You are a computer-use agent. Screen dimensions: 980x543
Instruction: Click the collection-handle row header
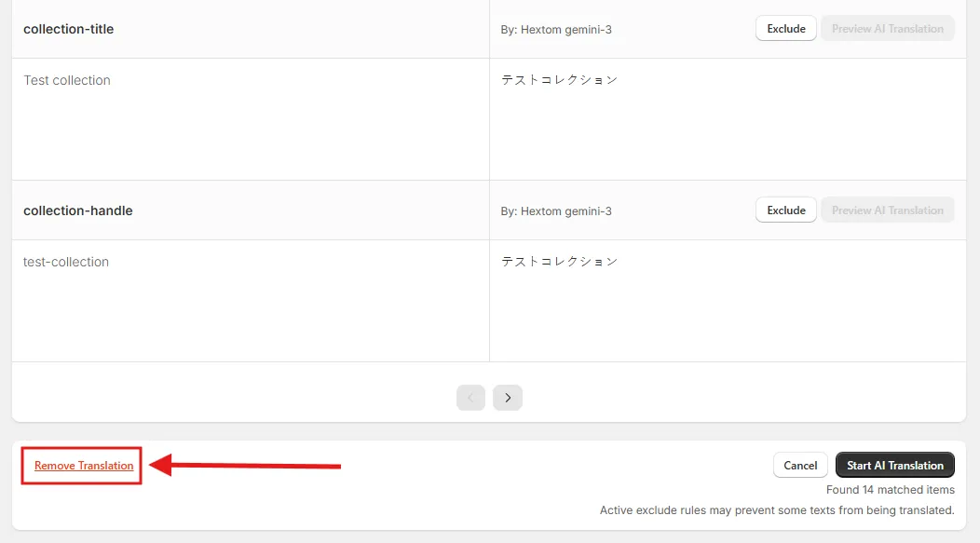coord(78,210)
